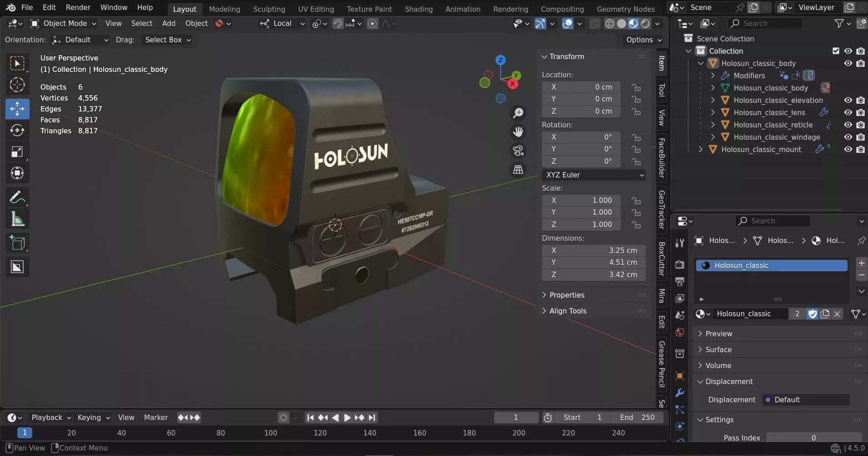
Task: Hide Holosun_classic_lens in viewport
Action: pos(848,112)
